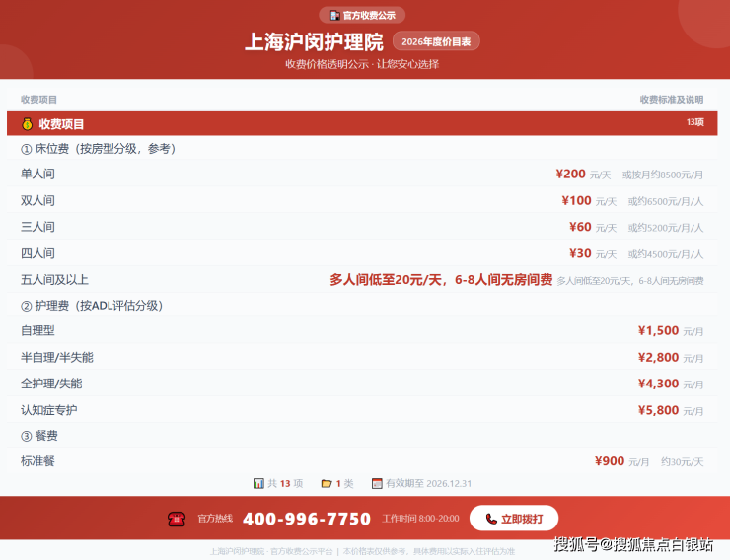Click the ¥30 元/天 price
This screenshot has height=560, width=730.
593,253
